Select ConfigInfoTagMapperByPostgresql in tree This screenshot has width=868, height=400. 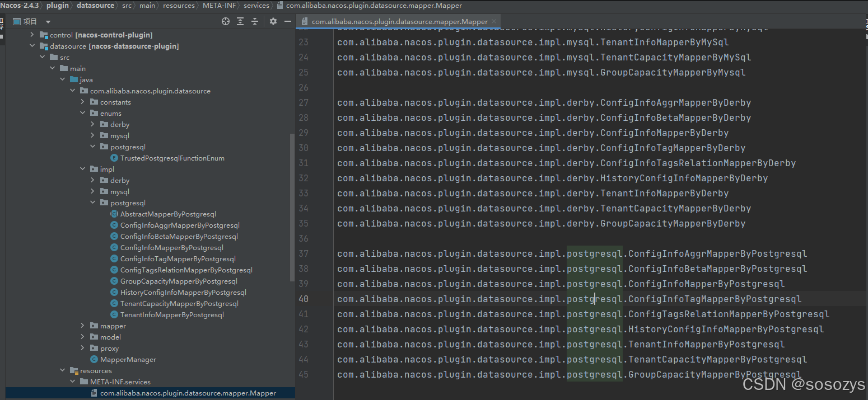178,258
